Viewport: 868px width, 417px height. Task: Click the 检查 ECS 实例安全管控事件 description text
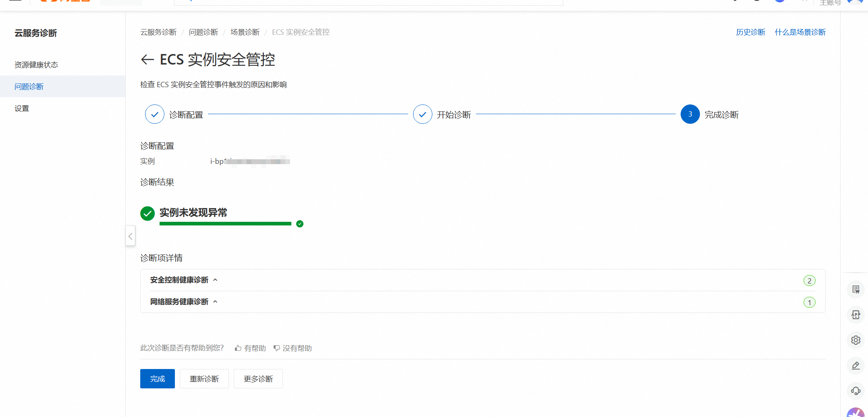(214, 84)
